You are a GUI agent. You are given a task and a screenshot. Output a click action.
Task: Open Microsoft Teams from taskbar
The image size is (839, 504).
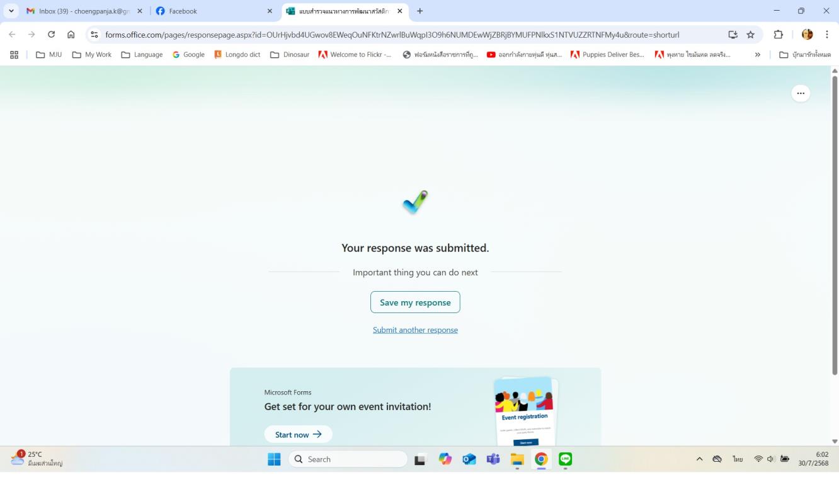click(x=493, y=459)
